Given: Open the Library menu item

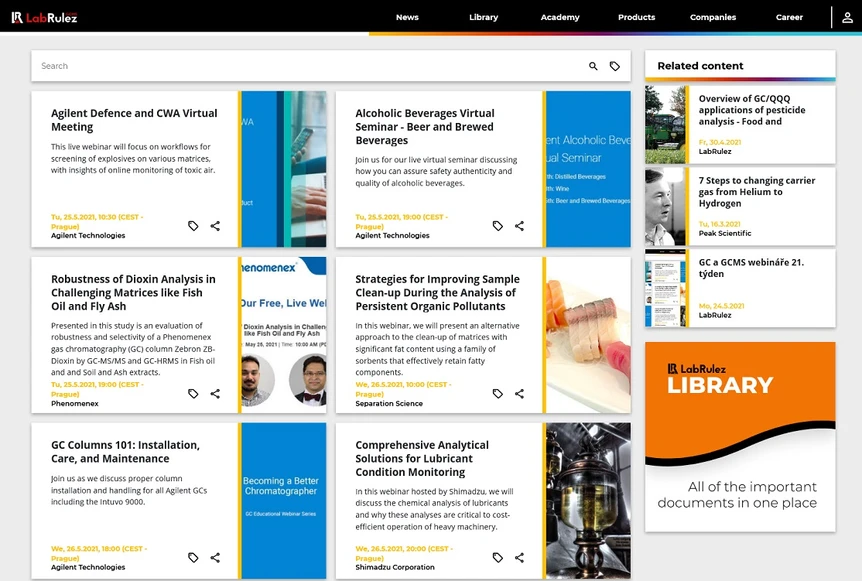Looking at the screenshot, I should [484, 17].
